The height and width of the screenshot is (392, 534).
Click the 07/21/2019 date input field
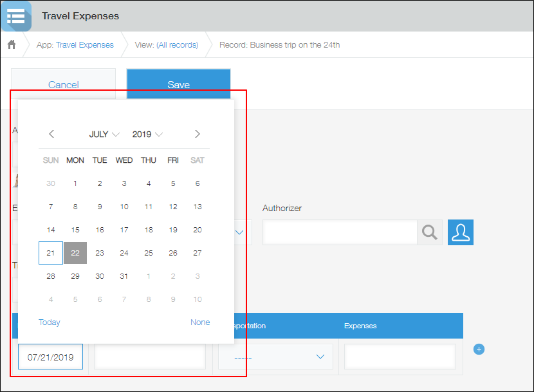tap(50, 356)
